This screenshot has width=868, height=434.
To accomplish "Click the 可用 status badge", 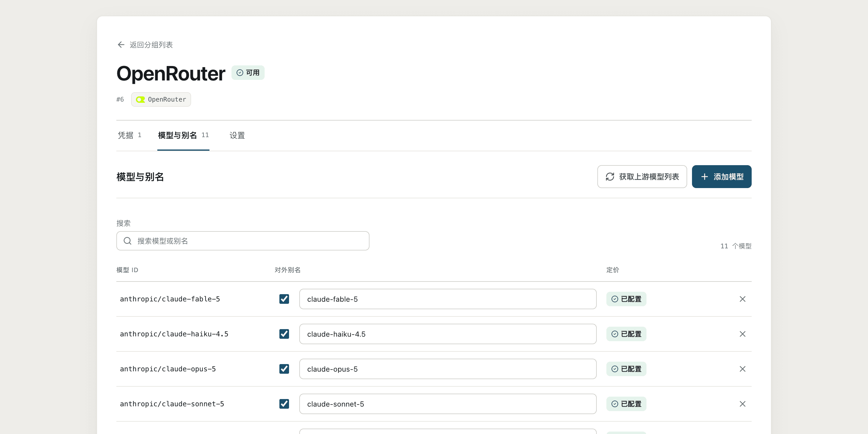I will point(248,73).
